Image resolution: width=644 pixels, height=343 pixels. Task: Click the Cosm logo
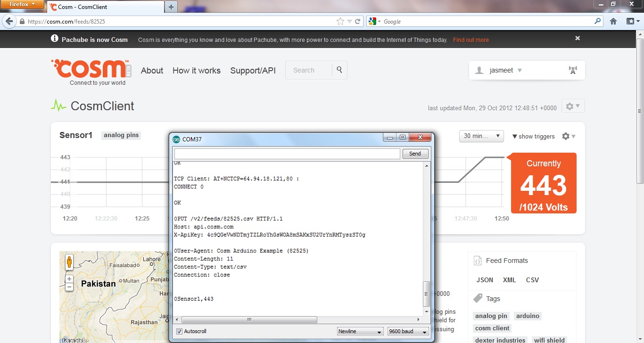tap(91, 69)
